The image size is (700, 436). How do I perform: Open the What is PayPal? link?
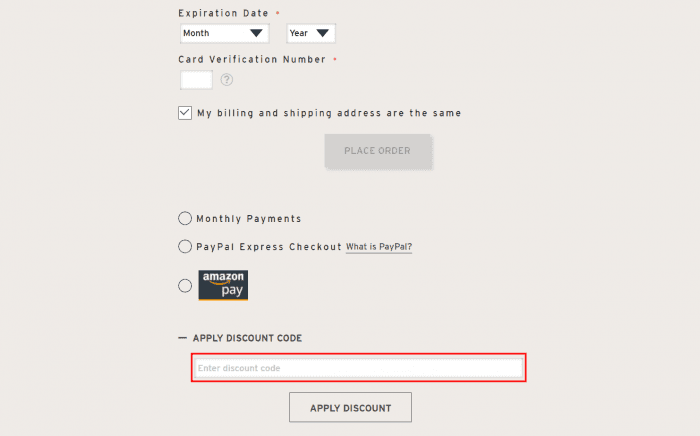point(379,247)
